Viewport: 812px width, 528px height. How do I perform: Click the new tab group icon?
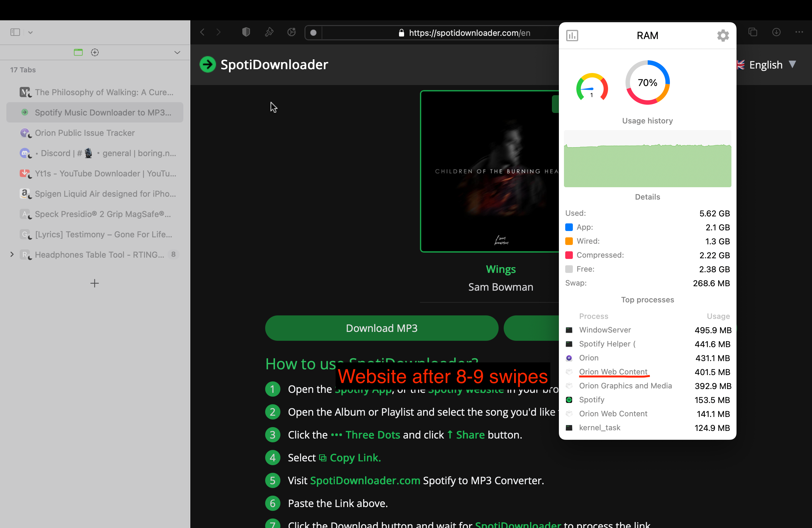95,52
